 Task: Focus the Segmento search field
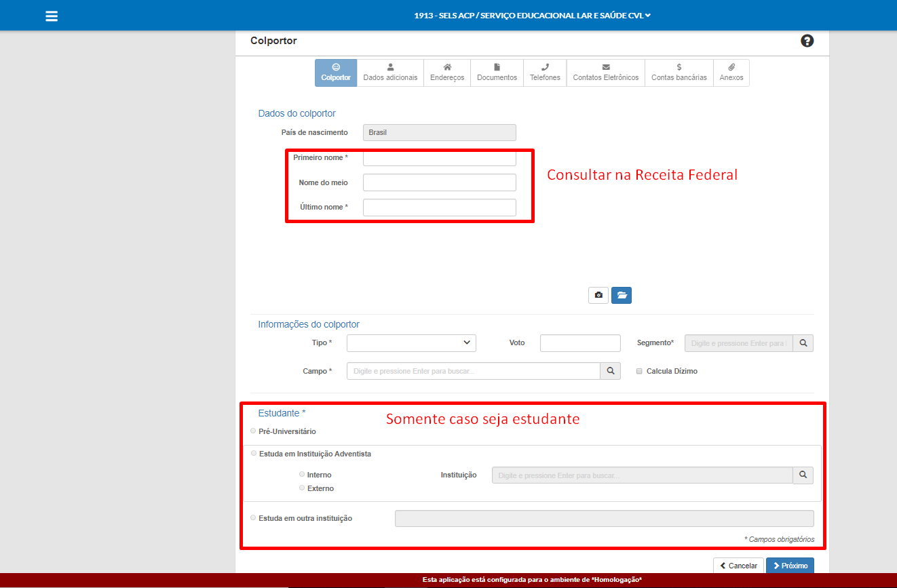coord(739,343)
